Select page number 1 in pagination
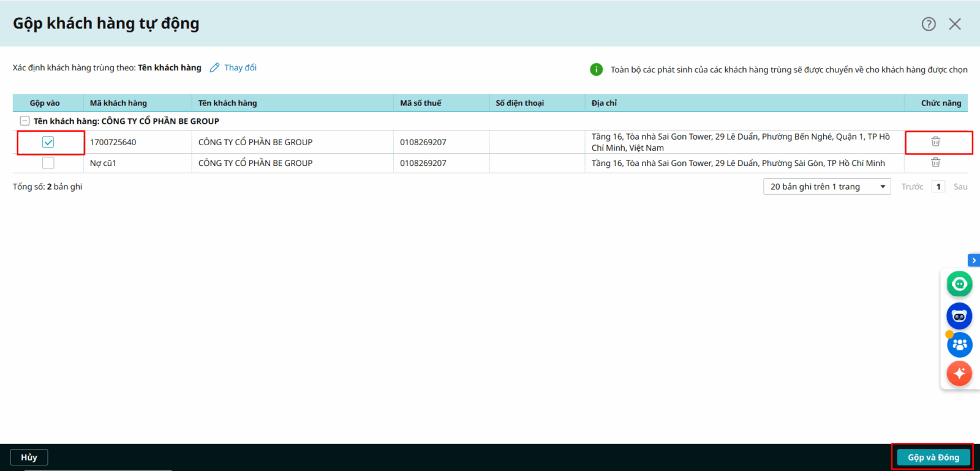Image resolution: width=980 pixels, height=471 pixels. 938,187
